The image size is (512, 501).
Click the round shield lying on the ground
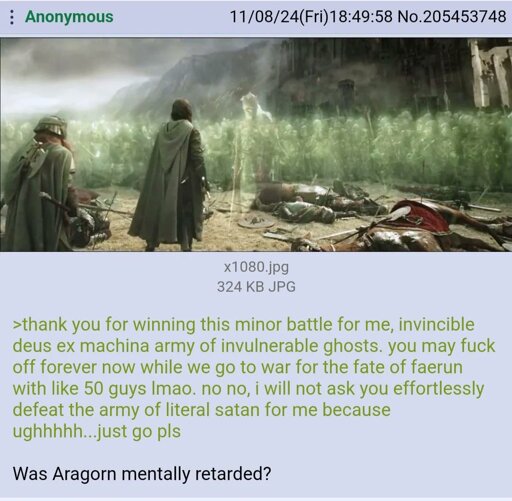[256, 223]
